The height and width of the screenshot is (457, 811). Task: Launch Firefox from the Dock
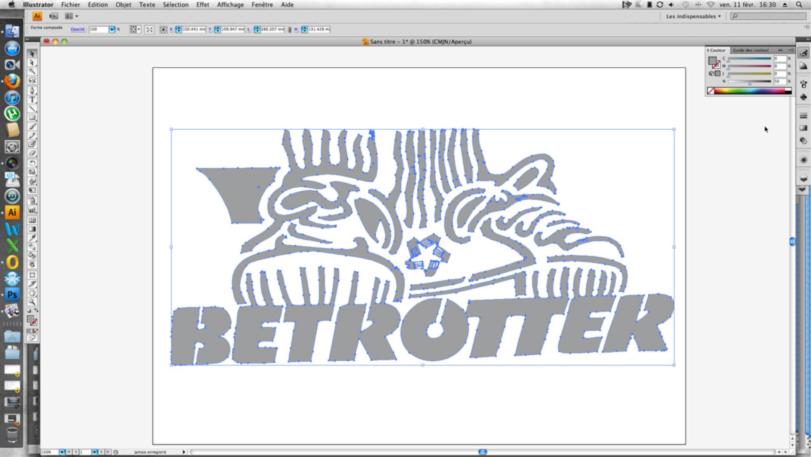[12, 81]
